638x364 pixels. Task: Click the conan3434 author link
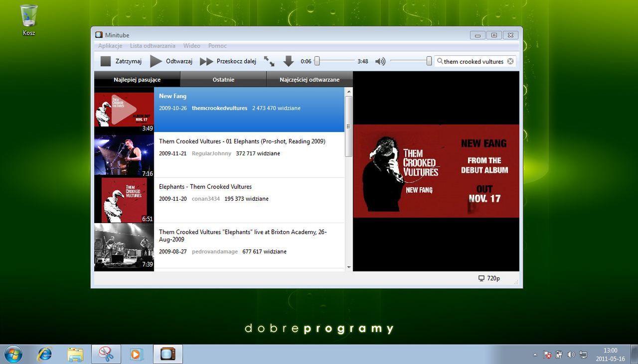pos(205,199)
